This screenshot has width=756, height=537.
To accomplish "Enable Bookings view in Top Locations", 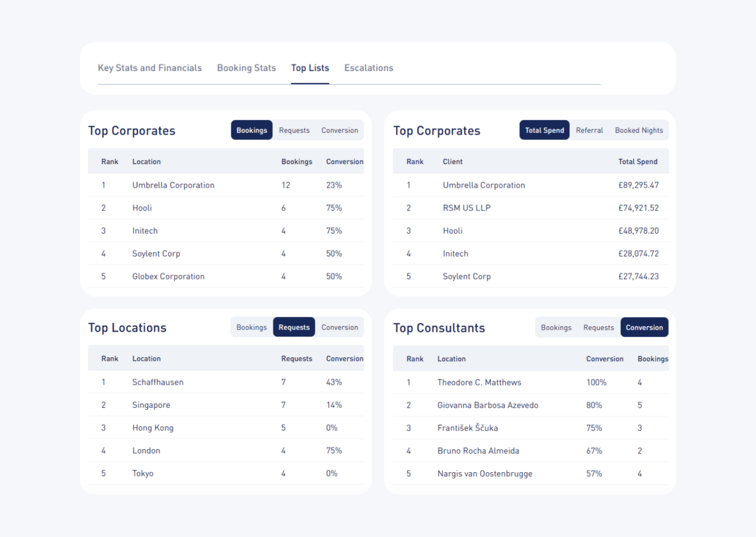I will [252, 327].
